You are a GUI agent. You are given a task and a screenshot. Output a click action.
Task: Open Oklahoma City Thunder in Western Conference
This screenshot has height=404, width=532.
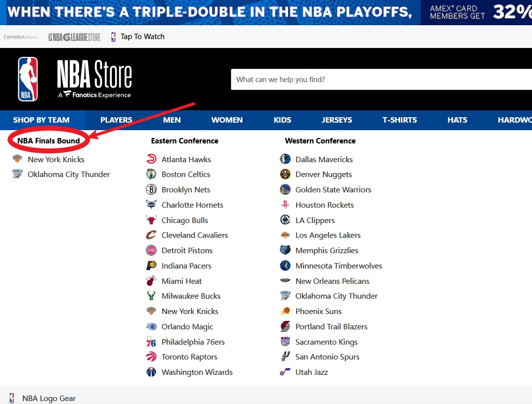click(337, 296)
